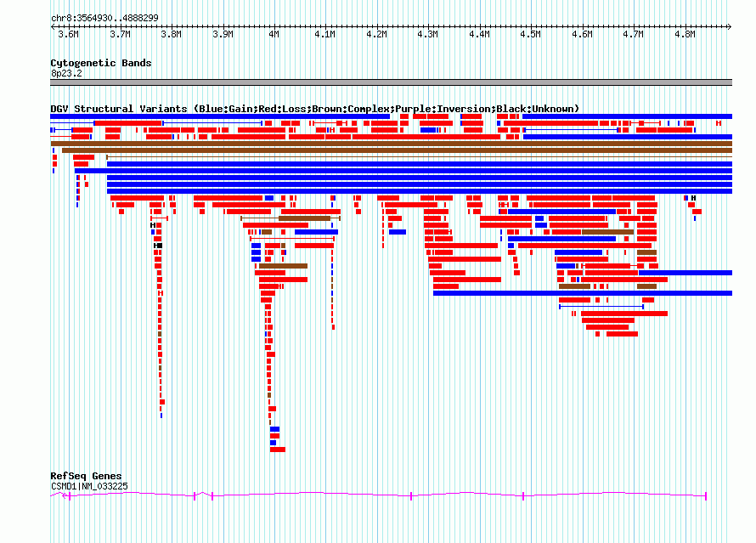Select the pink CSMD1 gene line

click(x=379, y=495)
